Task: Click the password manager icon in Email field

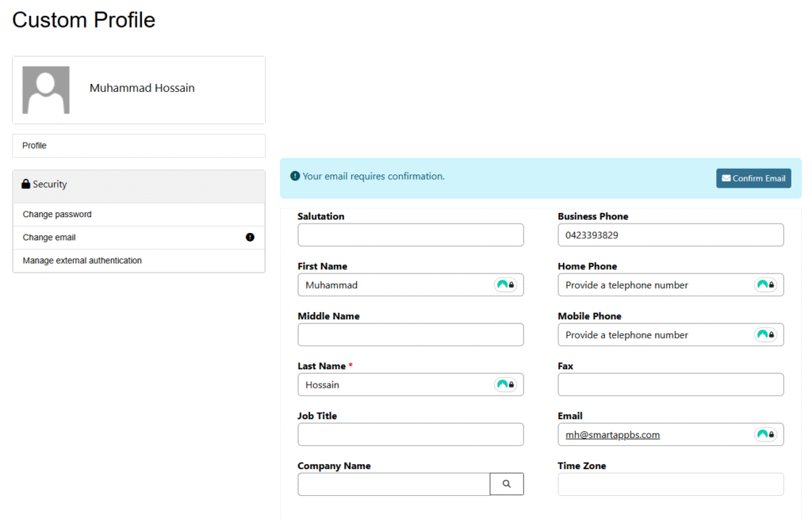Action: [x=765, y=435]
